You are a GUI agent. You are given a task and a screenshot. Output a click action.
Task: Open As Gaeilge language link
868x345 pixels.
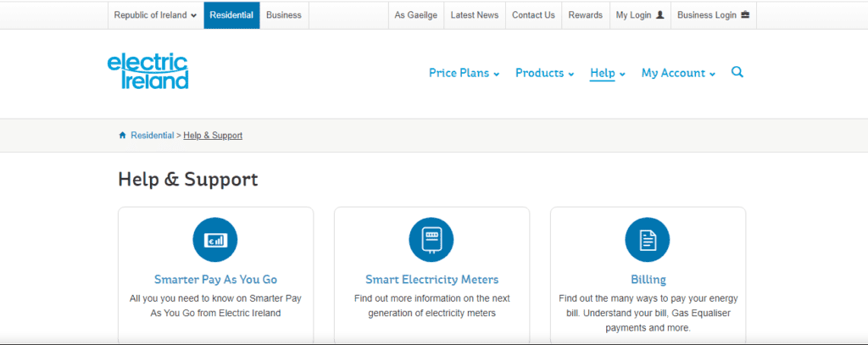click(415, 15)
